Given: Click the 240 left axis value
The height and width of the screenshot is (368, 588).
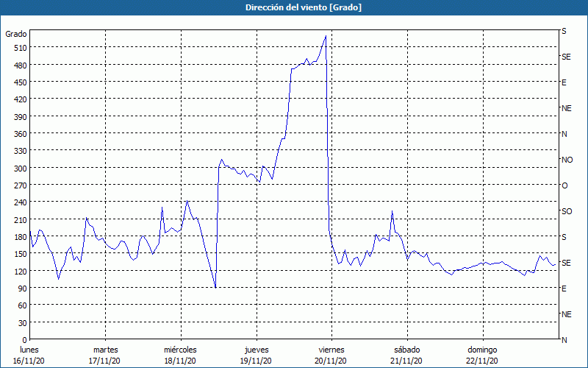Looking at the screenshot, I should 21,203.
